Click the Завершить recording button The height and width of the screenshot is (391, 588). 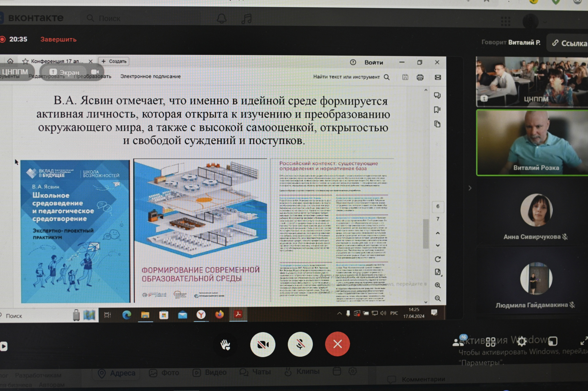pyautogui.click(x=58, y=39)
